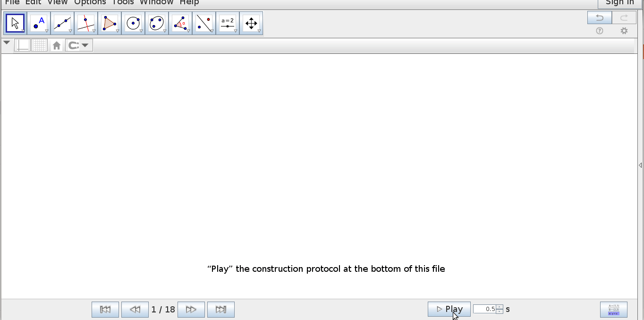The image size is (644, 320).
Task: Open the Point tool submenu triangle
Action: (47, 31)
